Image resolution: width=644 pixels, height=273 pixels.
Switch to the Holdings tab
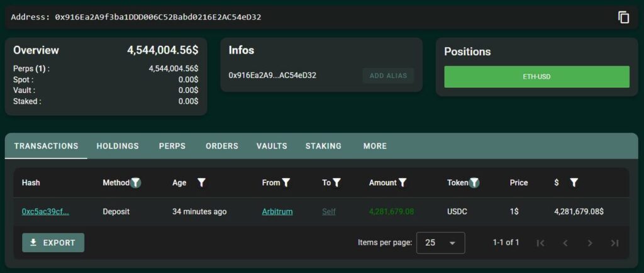tap(118, 146)
